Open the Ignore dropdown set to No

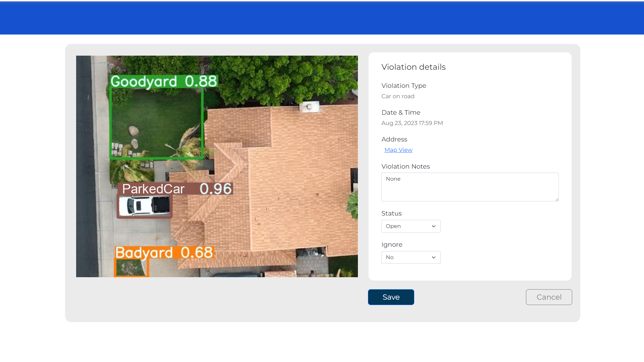411,257
